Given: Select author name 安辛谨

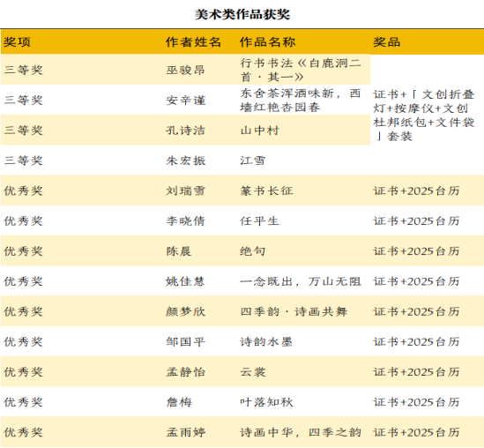Looking at the screenshot, I should (x=185, y=101).
